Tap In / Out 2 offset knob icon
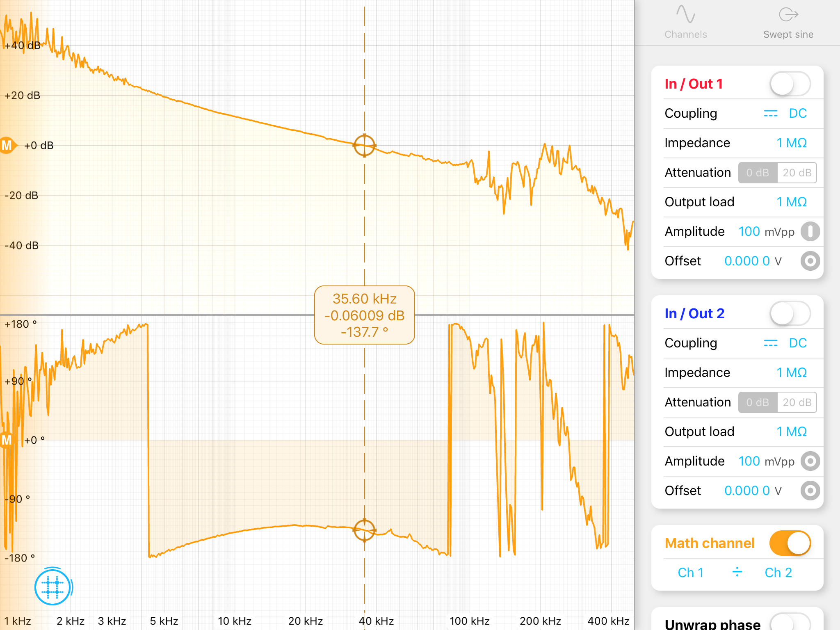 point(810,491)
